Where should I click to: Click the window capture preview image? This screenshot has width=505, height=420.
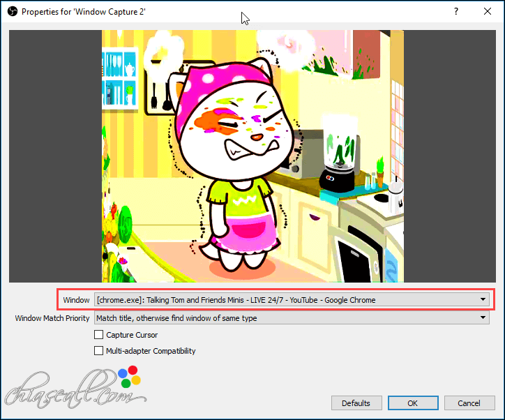pos(252,156)
